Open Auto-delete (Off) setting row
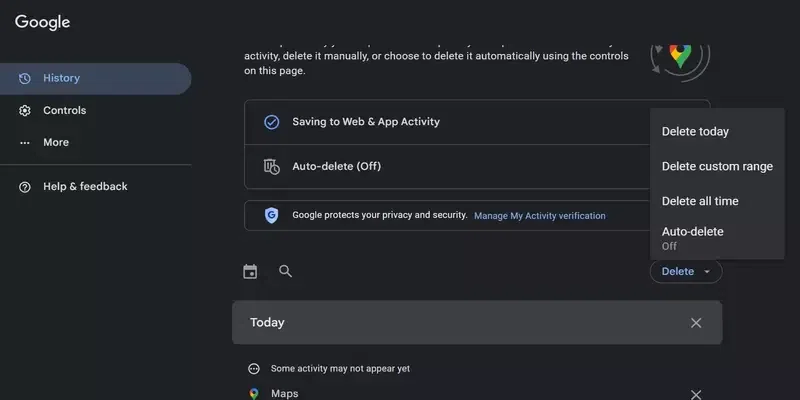The width and height of the screenshot is (800, 400). point(336,166)
